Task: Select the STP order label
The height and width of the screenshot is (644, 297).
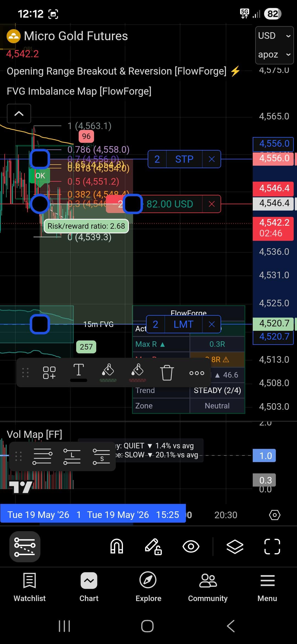Action: point(184,159)
